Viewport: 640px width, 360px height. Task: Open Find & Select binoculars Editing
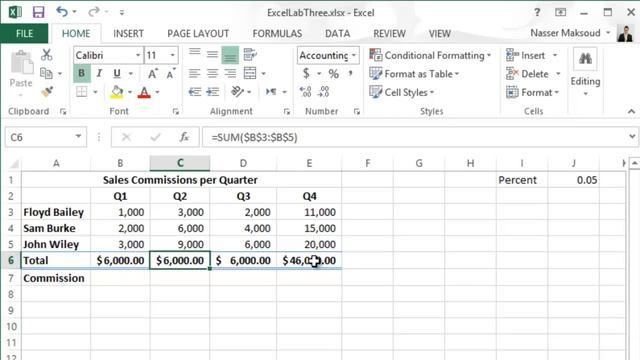[x=585, y=59]
